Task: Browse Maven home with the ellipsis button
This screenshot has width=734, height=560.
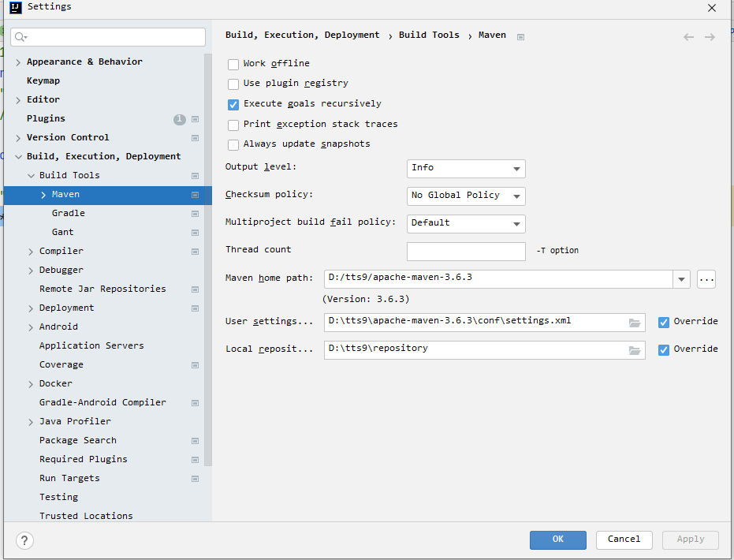Action: click(706, 279)
